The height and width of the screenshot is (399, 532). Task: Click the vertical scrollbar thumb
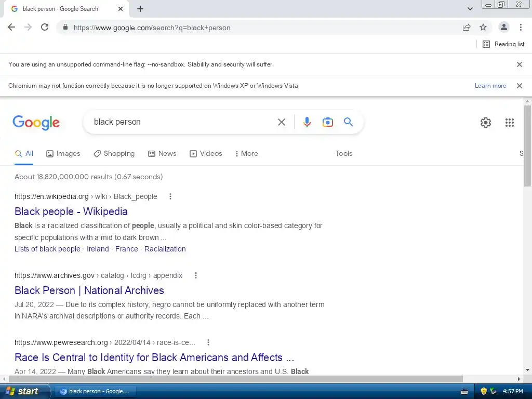[527, 145]
